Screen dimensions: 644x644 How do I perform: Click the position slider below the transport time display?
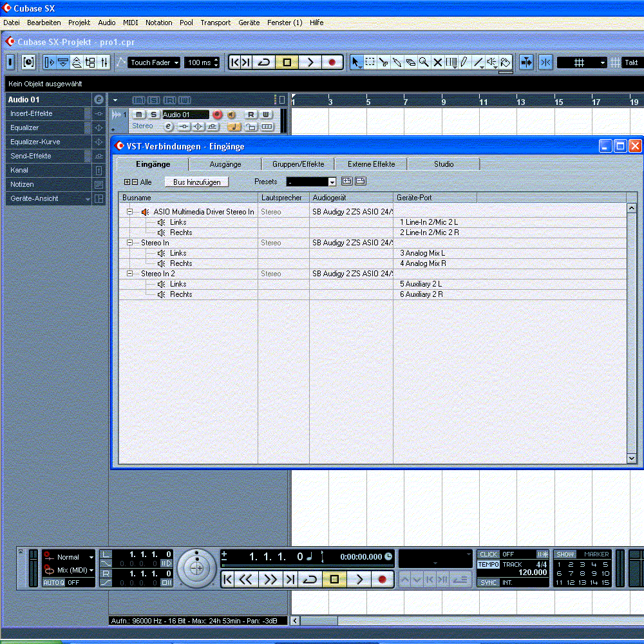(x=307, y=566)
